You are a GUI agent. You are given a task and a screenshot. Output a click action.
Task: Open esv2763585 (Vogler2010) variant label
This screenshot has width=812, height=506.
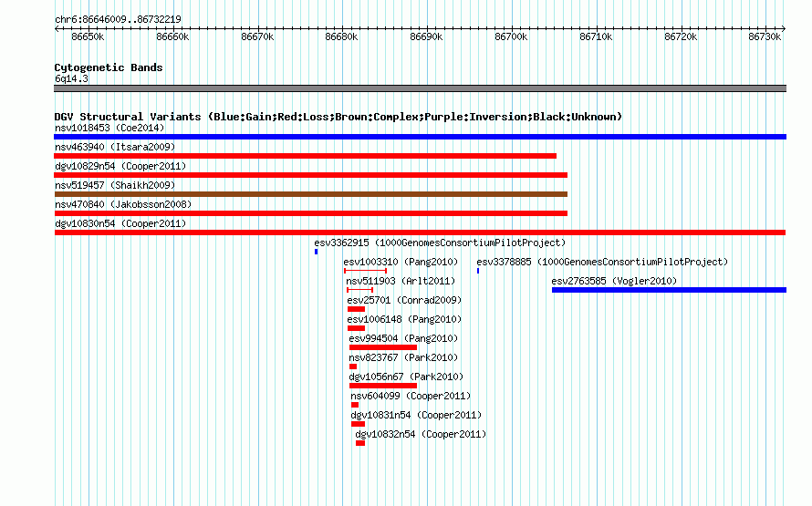click(x=614, y=281)
